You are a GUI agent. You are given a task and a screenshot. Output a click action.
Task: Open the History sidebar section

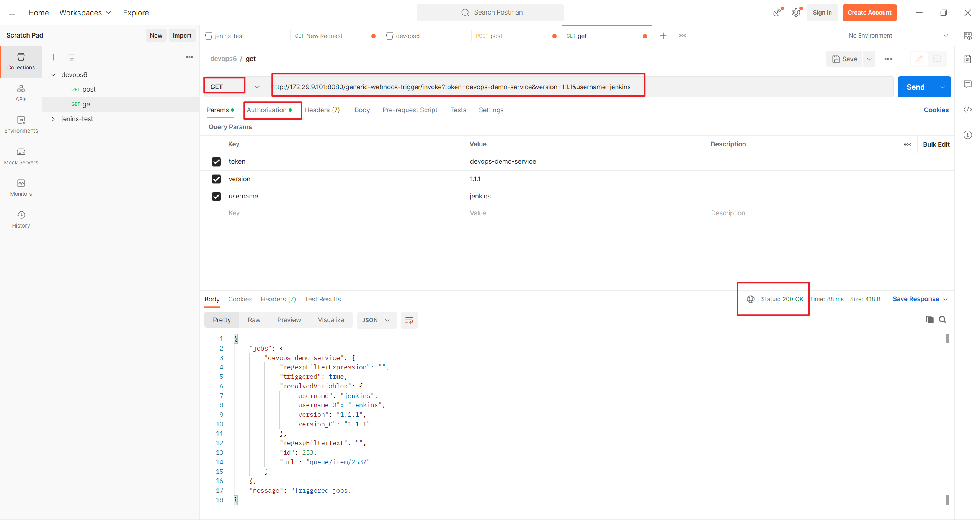[21, 220]
